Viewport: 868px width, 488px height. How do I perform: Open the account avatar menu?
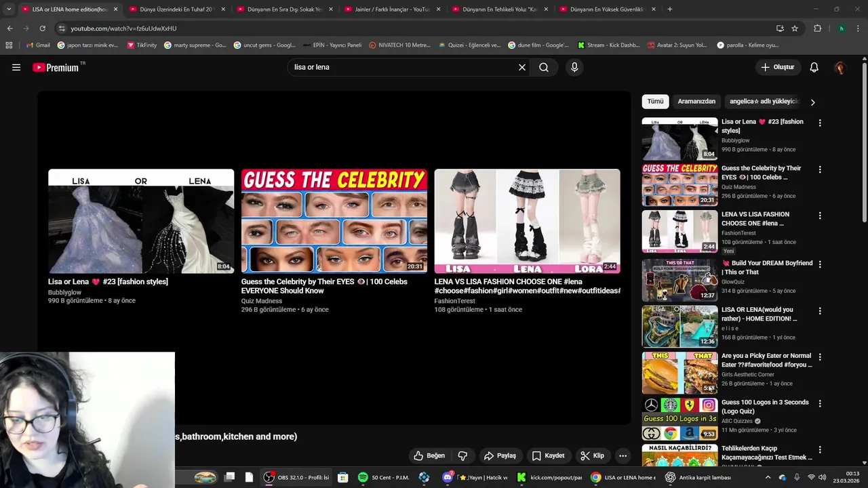pyautogui.click(x=840, y=67)
